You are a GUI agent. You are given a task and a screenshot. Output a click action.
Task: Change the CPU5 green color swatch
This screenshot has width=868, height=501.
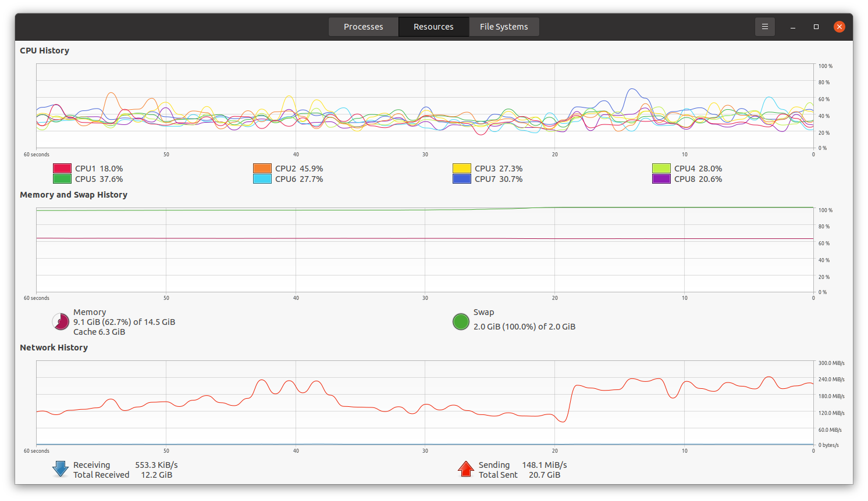pos(62,179)
